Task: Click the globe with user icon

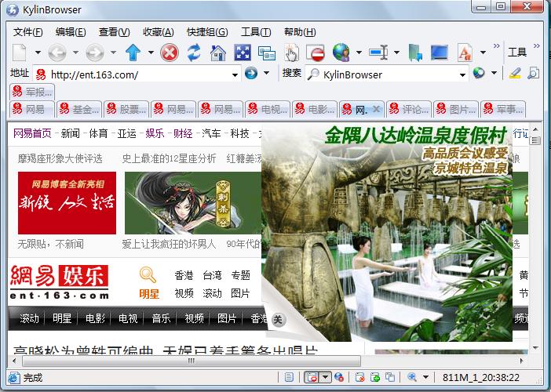Action: pos(341,53)
